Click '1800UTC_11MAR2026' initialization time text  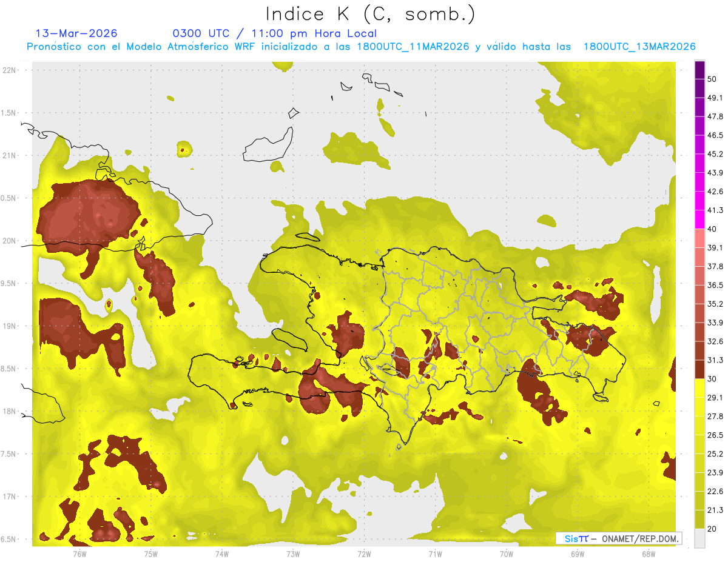pyautogui.click(x=413, y=47)
